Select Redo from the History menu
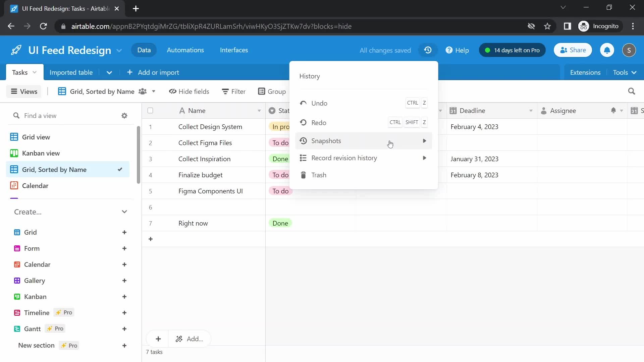The width and height of the screenshot is (644, 362). pos(318,122)
